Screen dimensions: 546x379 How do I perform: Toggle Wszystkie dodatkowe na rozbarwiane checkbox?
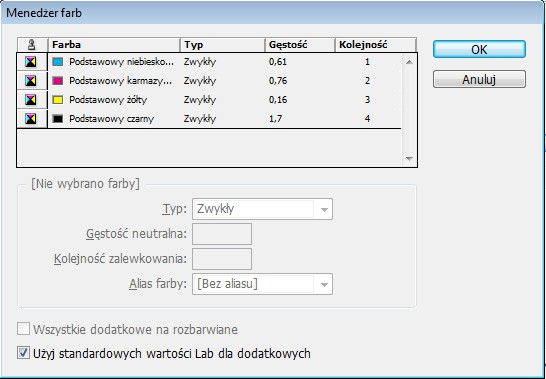(x=23, y=329)
